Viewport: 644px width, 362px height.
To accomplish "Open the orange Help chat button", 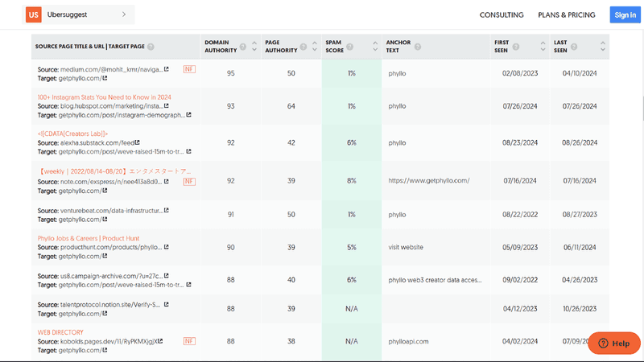I will [x=614, y=343].
